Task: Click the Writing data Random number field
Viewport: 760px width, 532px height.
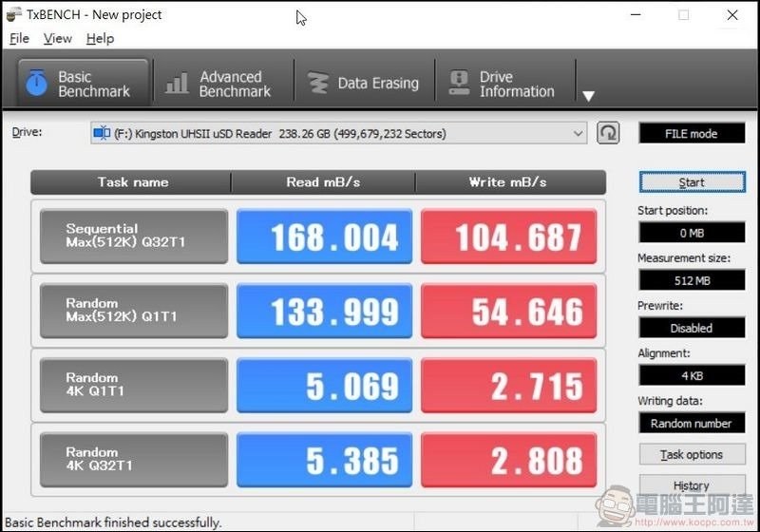Action: coord(691,423)
